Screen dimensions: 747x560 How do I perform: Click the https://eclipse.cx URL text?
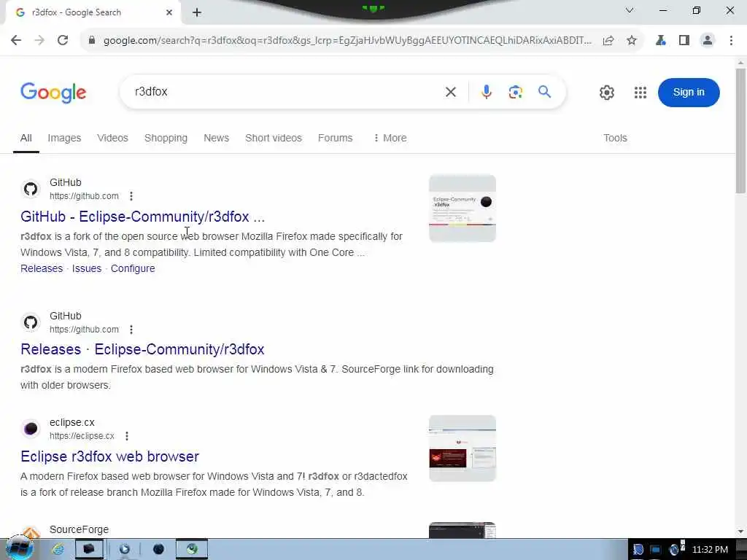click(x=82, y=436)
